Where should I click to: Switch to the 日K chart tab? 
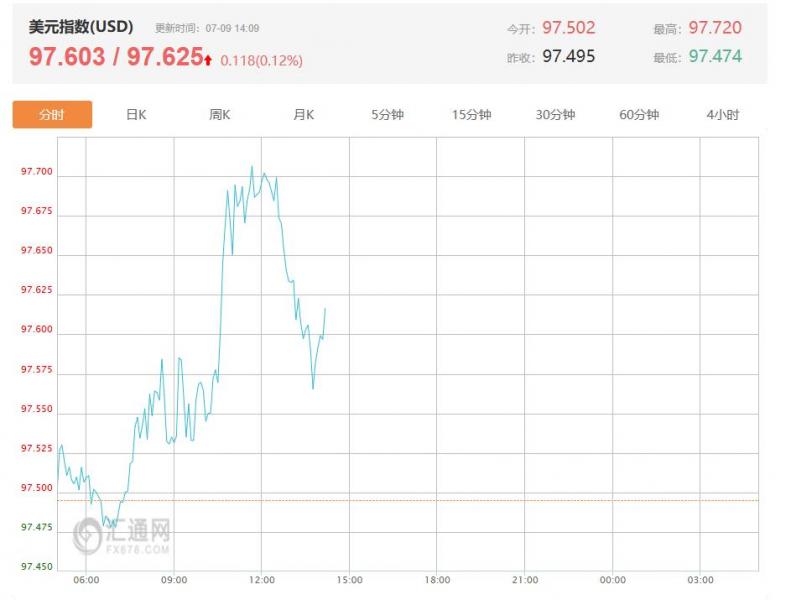(136, 115)
